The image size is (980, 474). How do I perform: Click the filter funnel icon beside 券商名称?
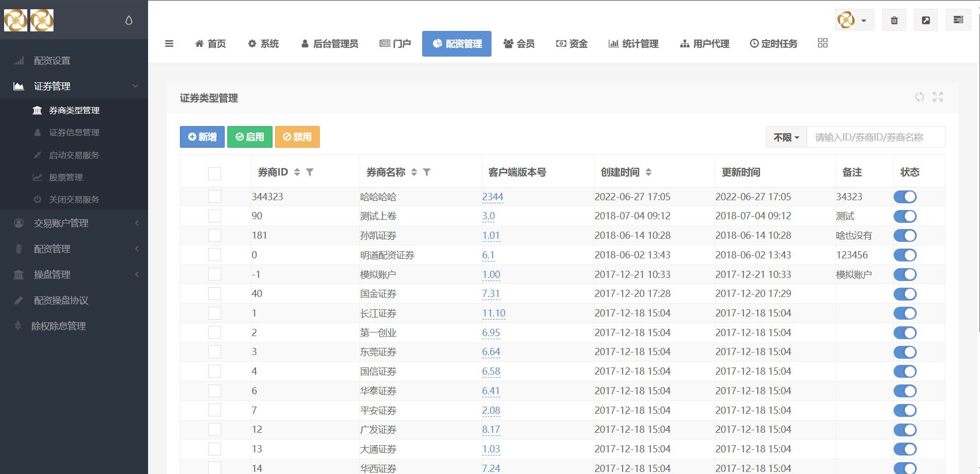427,172
